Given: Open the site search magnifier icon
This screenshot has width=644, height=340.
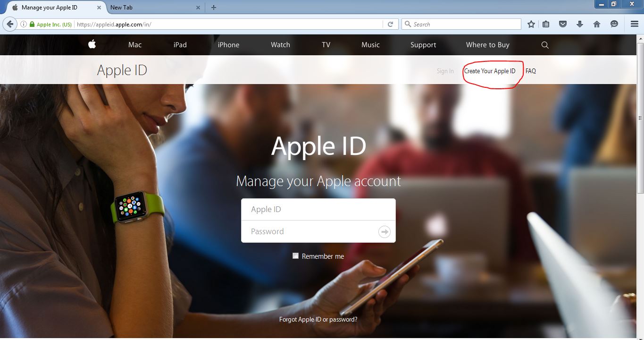Looking at the screenshot, I should click(x=545, y=45).
